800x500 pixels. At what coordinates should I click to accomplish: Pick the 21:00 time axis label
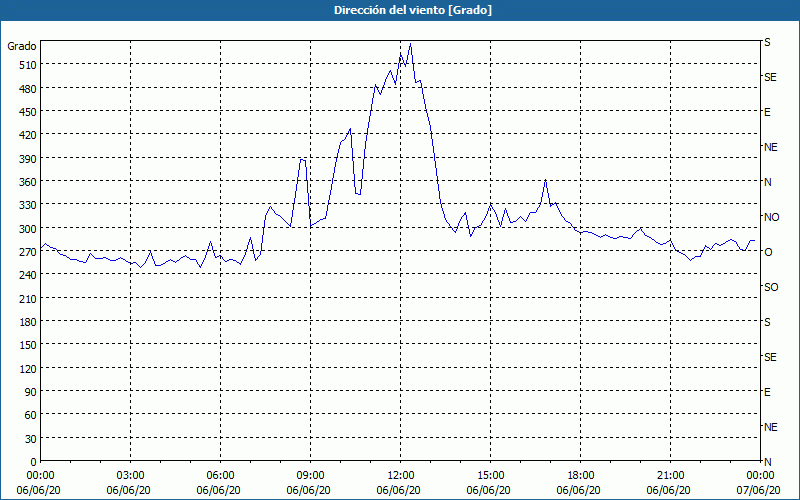coord(670,476)
